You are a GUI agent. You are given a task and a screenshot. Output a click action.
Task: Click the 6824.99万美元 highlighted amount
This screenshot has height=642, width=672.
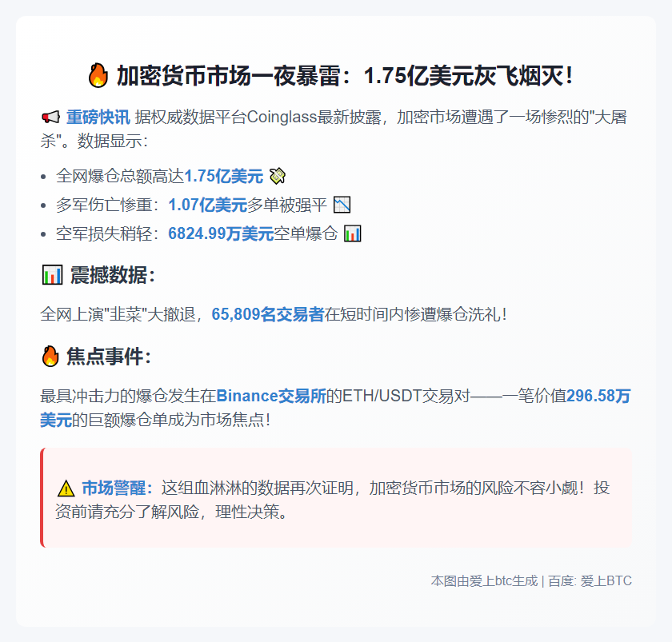coord(221,233)
